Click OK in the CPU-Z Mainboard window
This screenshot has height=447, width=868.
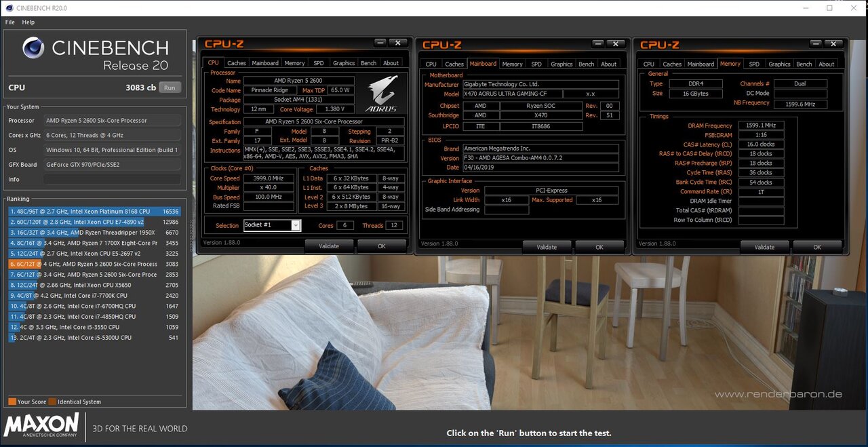[x=599, y=247]
